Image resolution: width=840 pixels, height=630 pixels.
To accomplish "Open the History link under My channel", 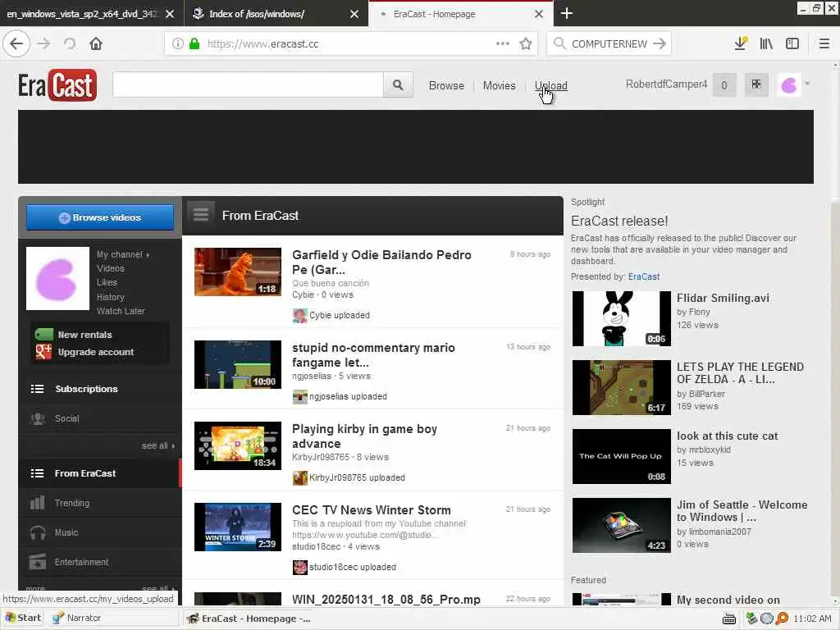I will (111, 297).
